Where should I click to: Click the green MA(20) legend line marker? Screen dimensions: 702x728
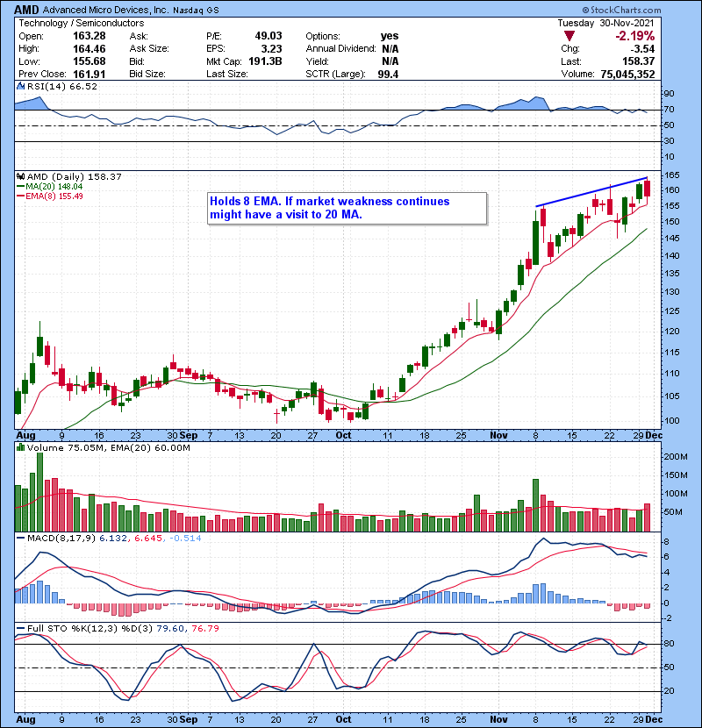coord(20,187)
